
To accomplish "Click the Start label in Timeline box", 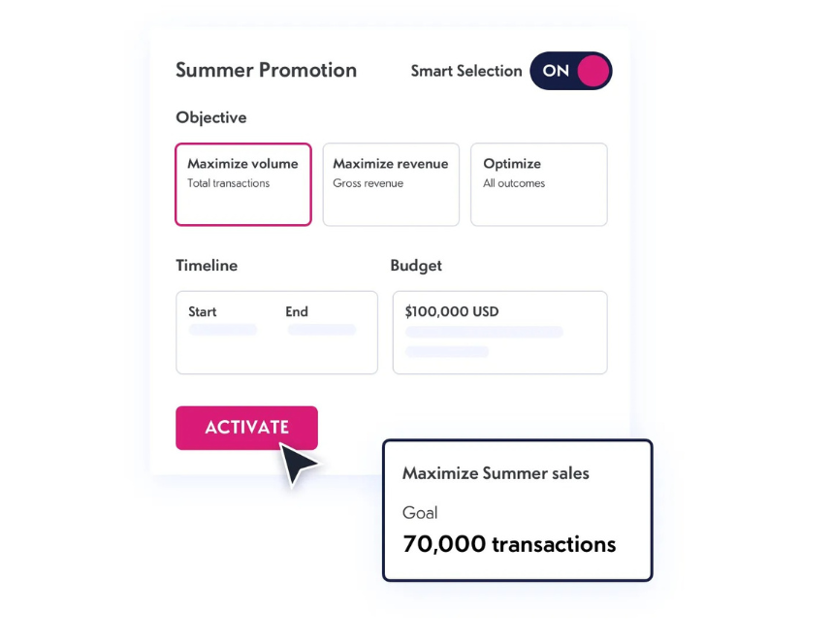I will pyautogui.click(x=203, y=311).
